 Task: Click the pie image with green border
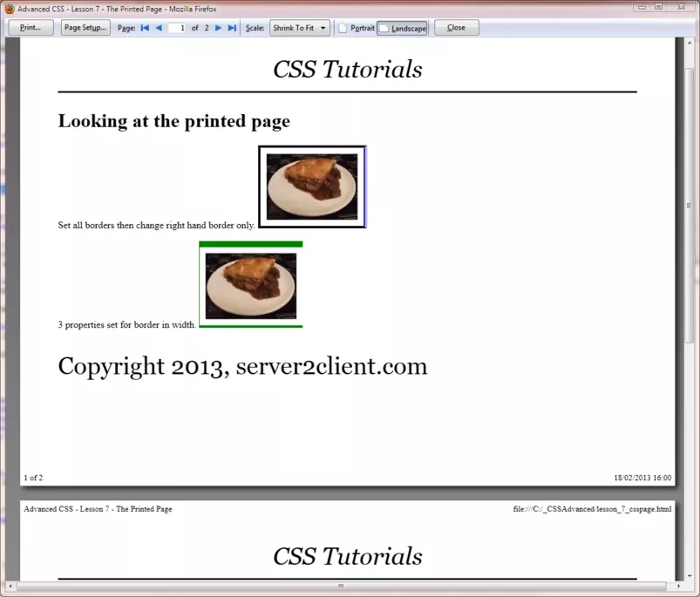click(x=251, y=285)
